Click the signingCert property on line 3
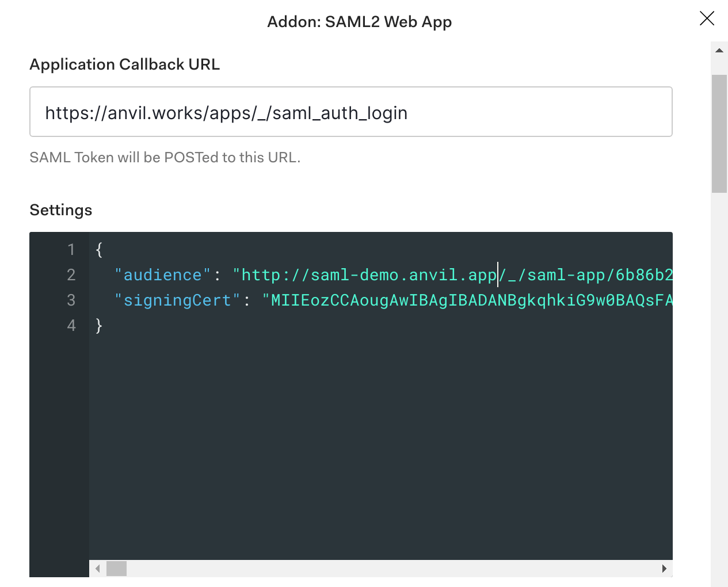This screenshot has height=587, width=728. pos(176,300)
